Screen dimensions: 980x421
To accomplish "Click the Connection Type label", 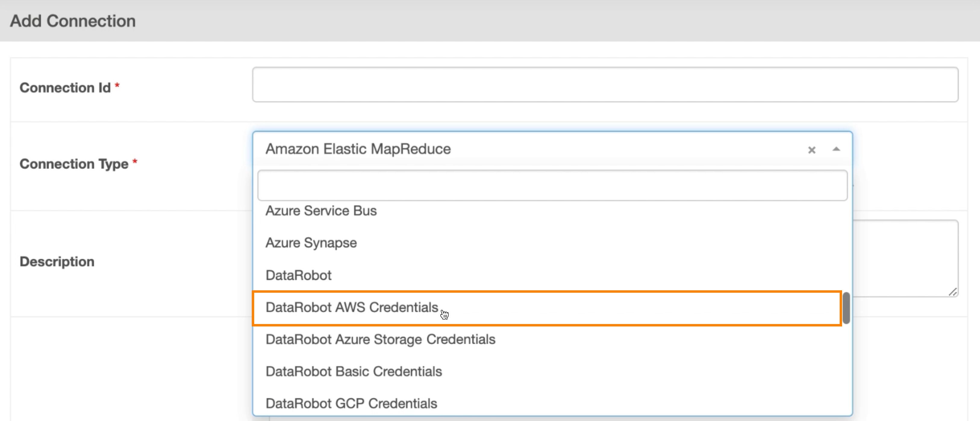I will [x=74, y=164].
